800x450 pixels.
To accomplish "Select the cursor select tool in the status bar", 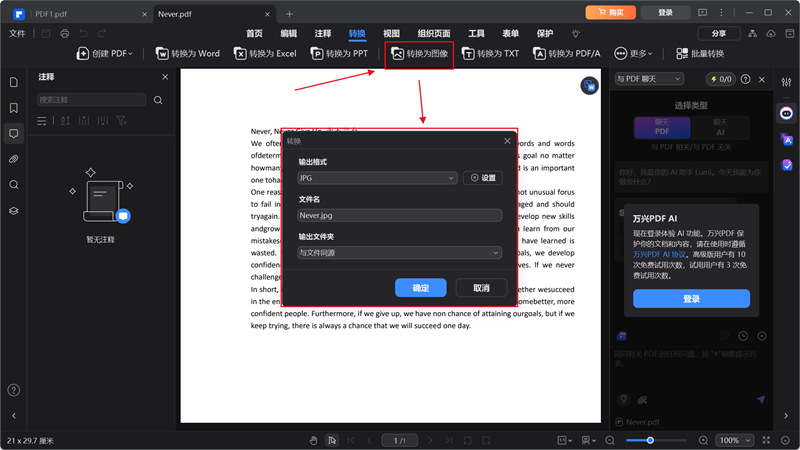I will click(x=332, y=440).
